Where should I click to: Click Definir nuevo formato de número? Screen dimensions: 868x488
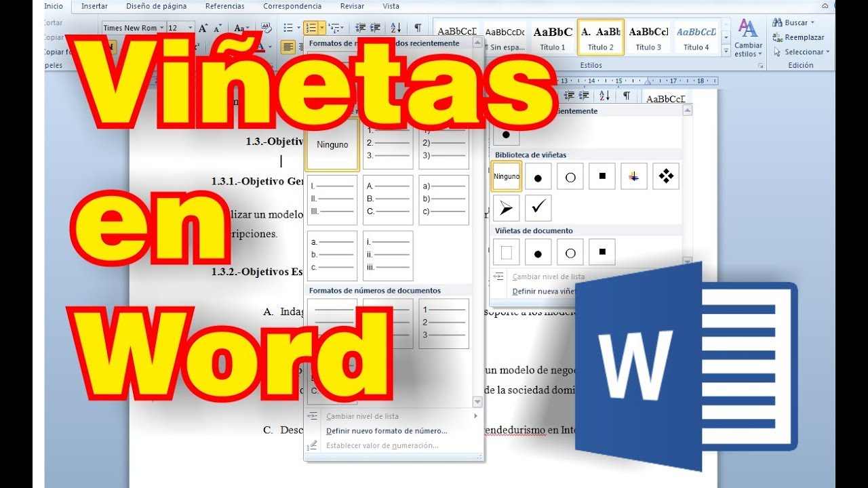click(387, 431)
